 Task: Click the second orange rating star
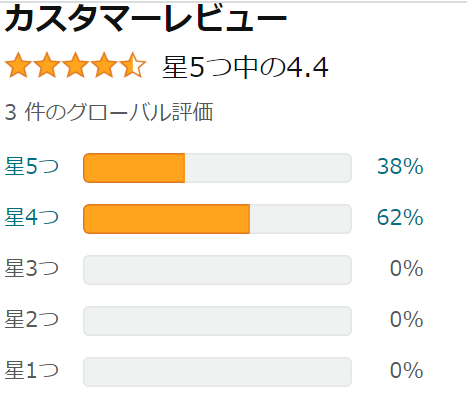[47, 65]
